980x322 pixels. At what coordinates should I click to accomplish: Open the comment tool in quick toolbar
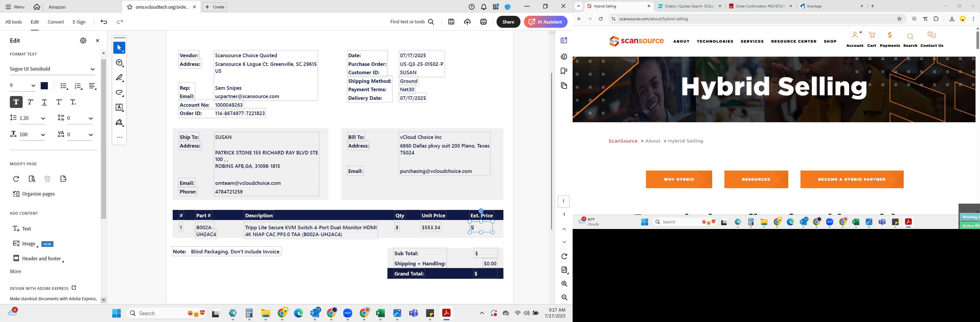point(120,63)
